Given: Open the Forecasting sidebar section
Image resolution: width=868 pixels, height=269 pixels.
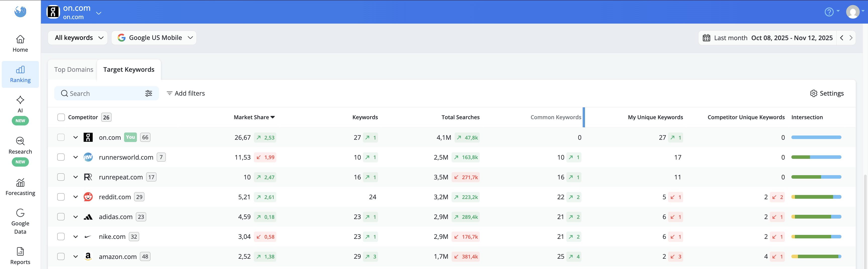Looking at the screenshot, I should point(20,187).
